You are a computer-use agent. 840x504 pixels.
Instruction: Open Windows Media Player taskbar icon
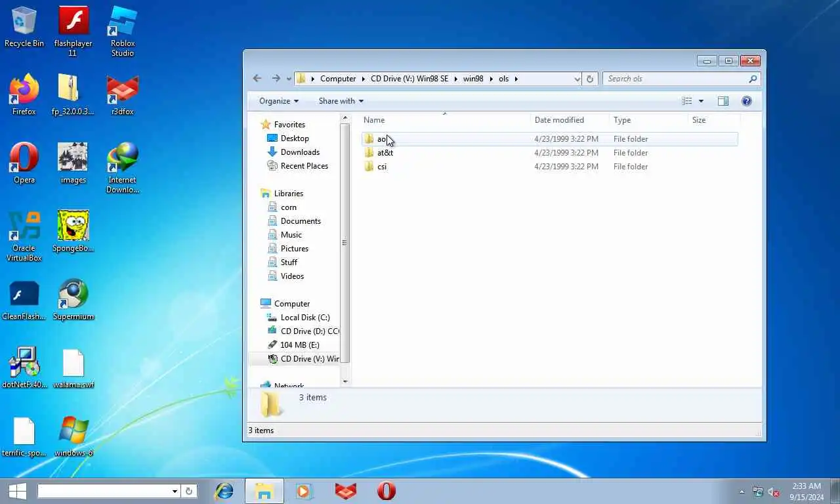click(303, 491)
